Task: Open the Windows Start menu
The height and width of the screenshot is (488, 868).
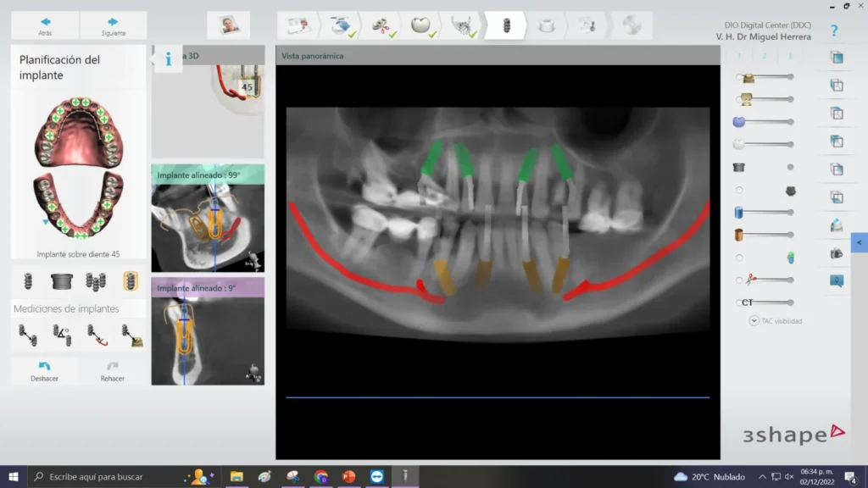Action: coord(14,476)
